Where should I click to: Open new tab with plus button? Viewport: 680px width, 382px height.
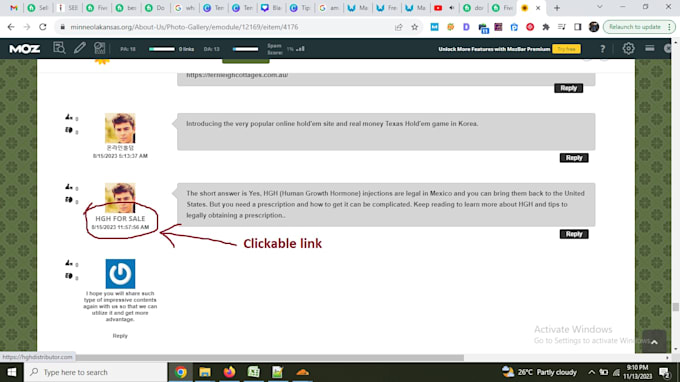coord(557,8)
